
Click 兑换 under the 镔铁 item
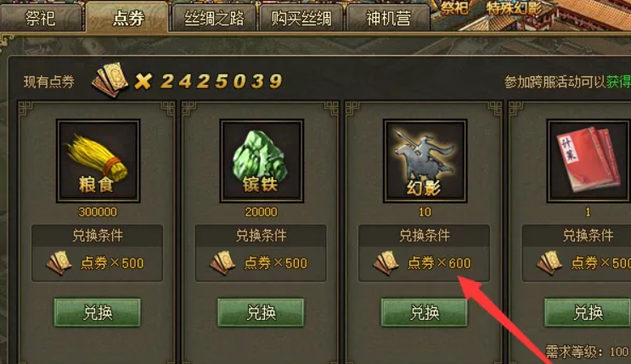262,312
